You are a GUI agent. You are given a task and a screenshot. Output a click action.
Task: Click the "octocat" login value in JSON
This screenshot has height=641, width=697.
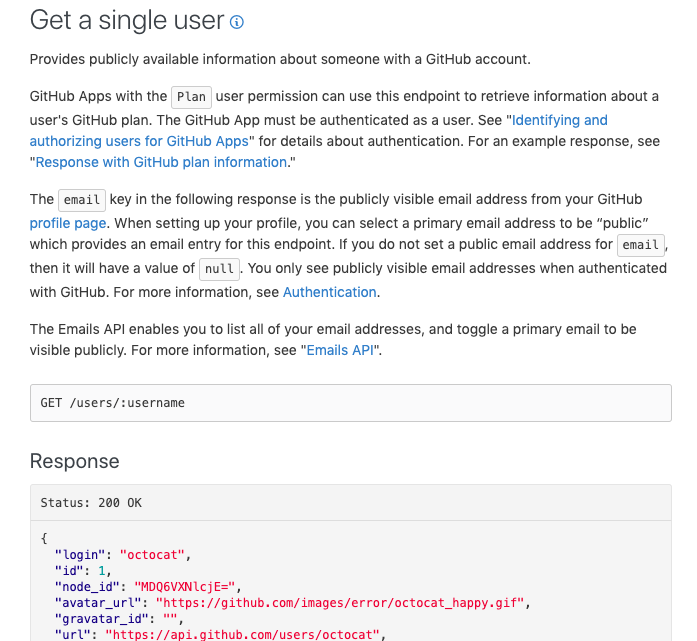152,555
